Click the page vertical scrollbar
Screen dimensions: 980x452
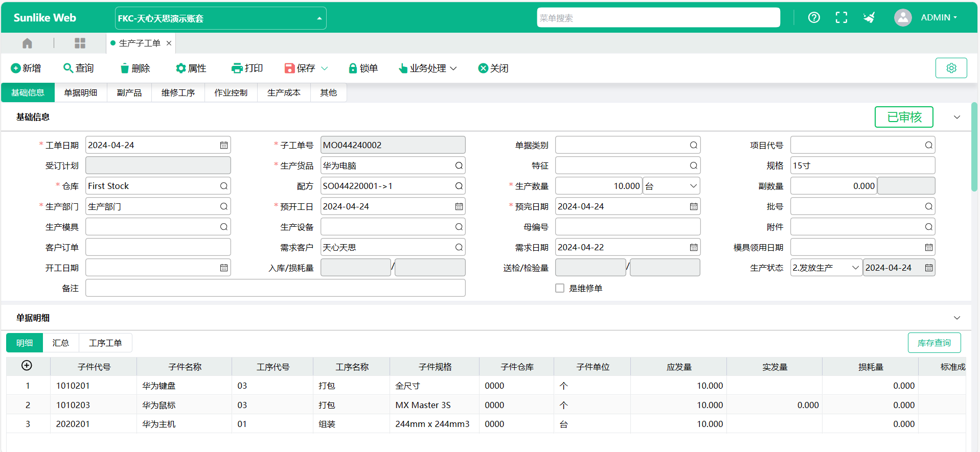[974, 147]
